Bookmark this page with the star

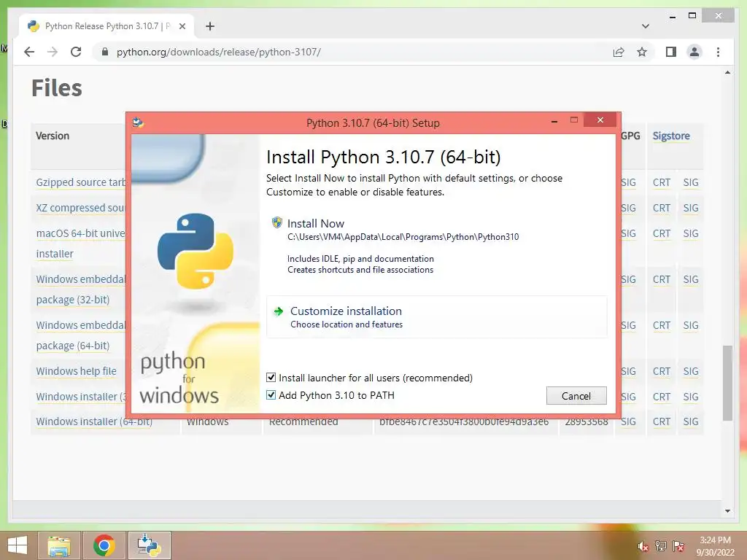tap(642, 52)
